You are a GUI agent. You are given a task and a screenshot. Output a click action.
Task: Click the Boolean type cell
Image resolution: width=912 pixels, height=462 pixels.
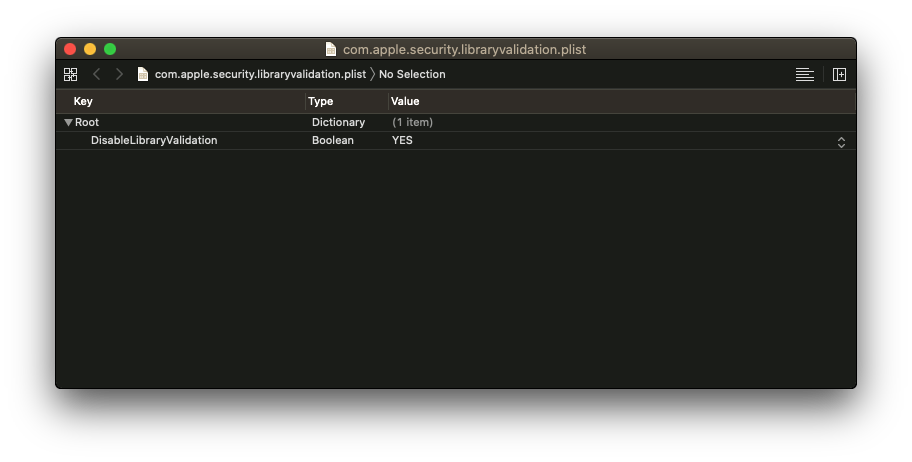333,140
